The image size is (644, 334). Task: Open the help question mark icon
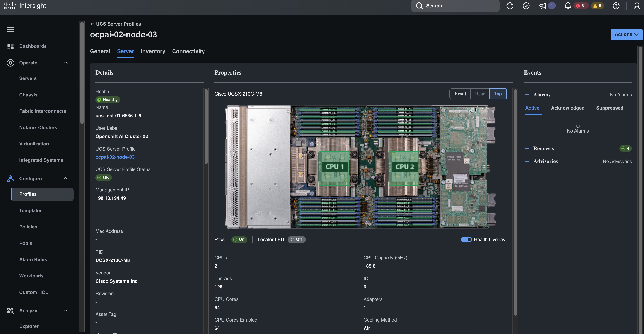[x=616, y=6]
